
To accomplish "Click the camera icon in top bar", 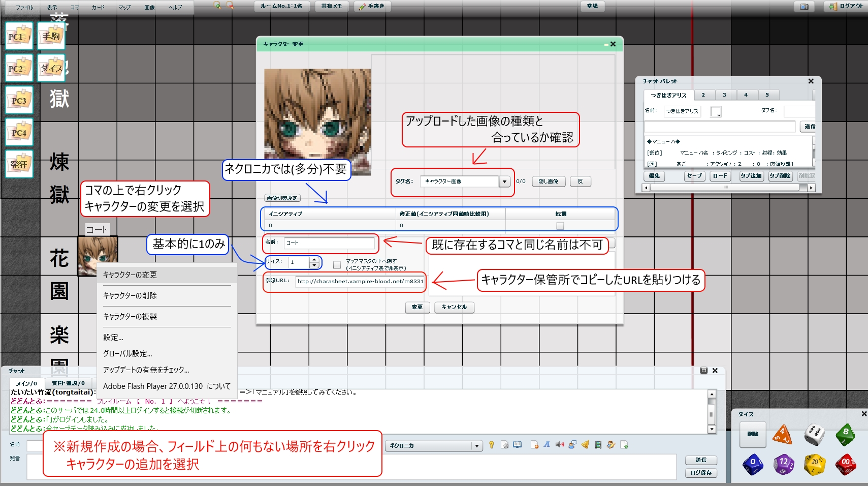I will (804, 7).
